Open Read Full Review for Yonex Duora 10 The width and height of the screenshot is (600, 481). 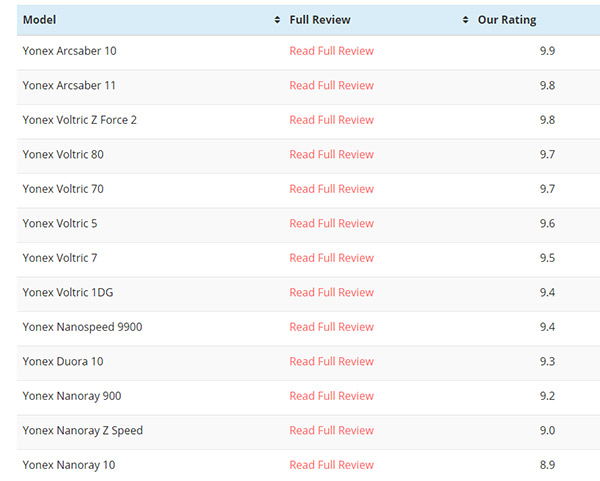pyautogui.click(x=331, y=361)
